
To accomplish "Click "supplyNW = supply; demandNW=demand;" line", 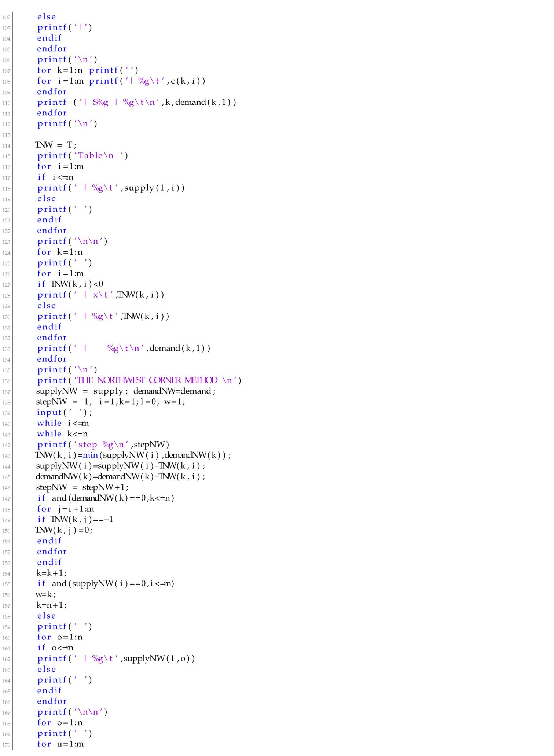I will [126, 391].
